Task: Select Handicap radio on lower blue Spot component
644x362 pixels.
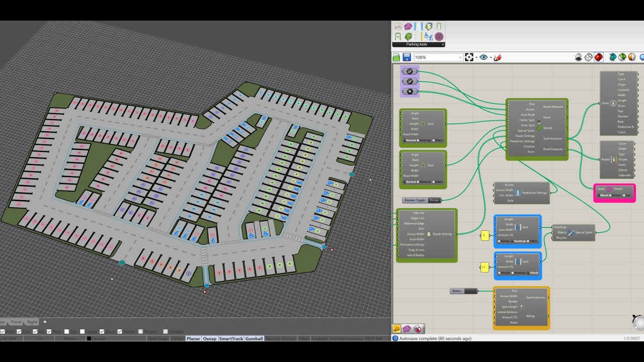Action: 513,273
